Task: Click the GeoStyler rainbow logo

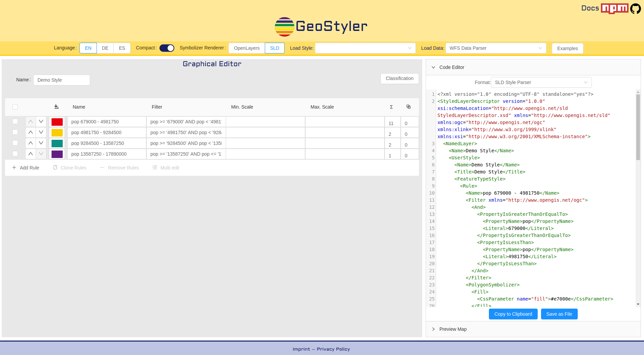Action: (x=284, y=27)
